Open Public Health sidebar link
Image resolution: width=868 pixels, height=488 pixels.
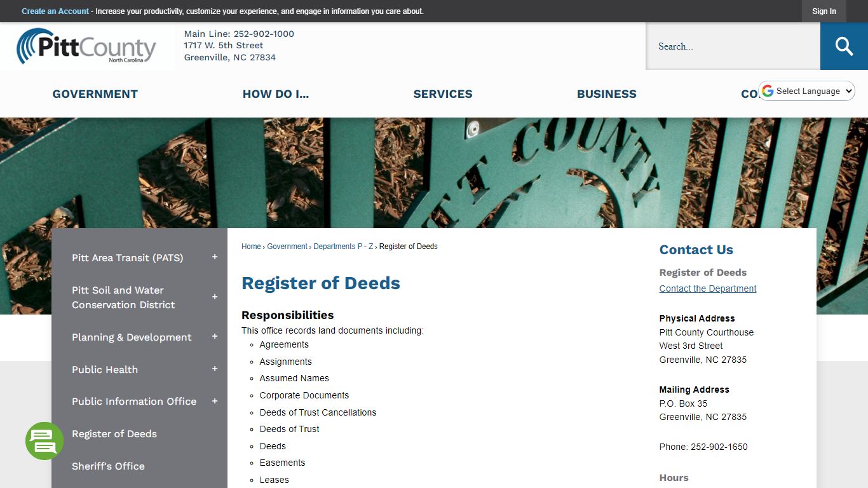[x=105, y=370]
